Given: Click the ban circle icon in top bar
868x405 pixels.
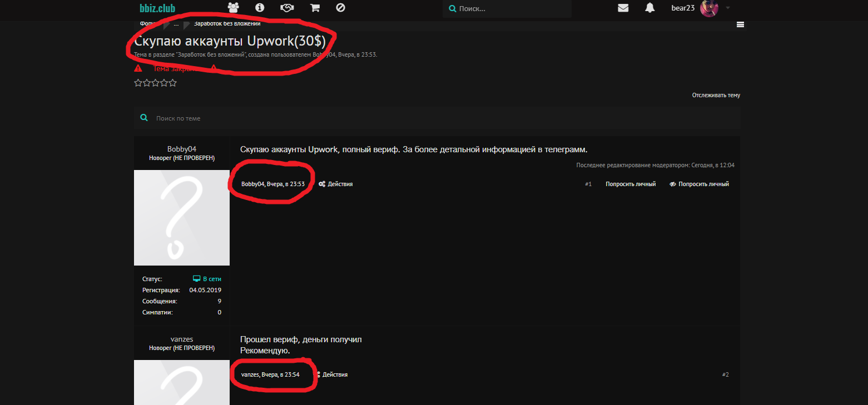Looking at the screenshot, I should (341, 8).
